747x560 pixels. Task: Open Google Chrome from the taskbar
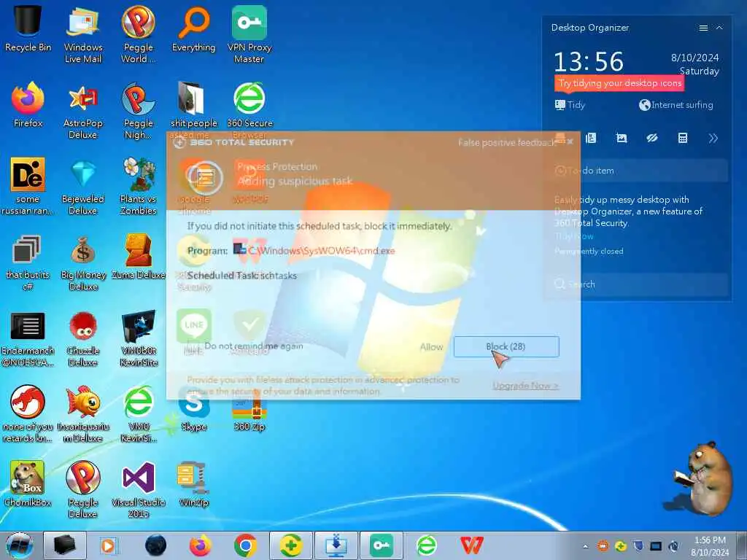[x=245, y=545]
